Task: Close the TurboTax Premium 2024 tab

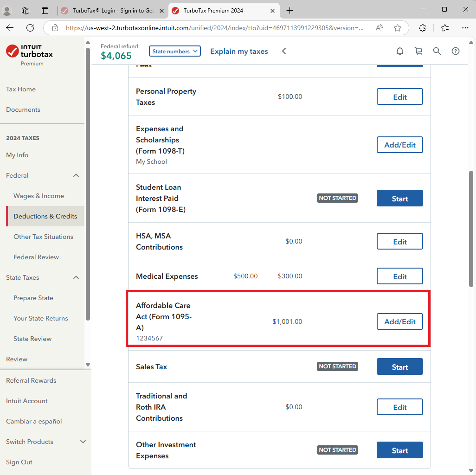Action: coord(272,11)
